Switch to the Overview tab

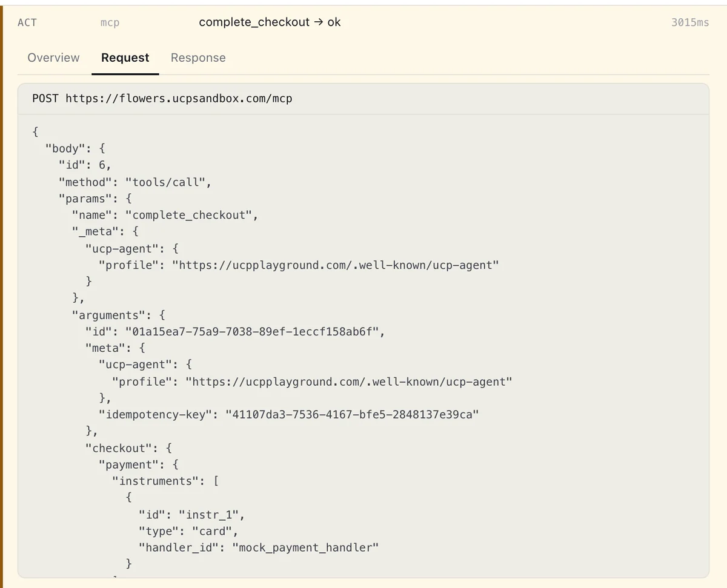pyautogui.click(x=53, y=58)
